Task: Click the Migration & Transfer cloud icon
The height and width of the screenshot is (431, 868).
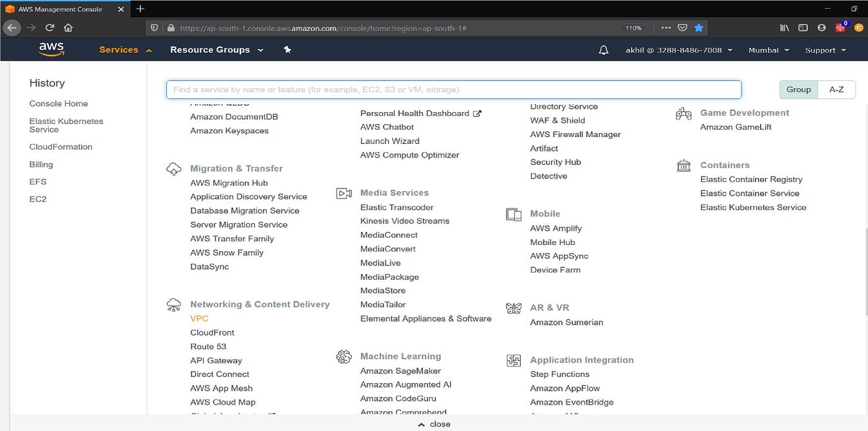Action: pos(174,169)
